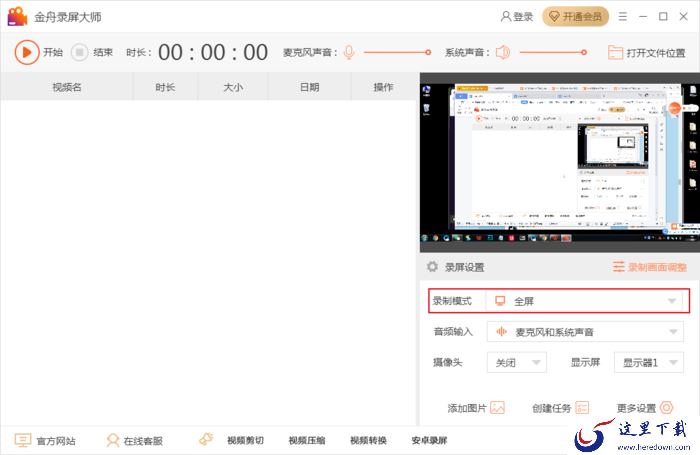Screen dimensions: 700x455
Task: Open the 视频剪切 tool
Action: click(x=245, y=440)
